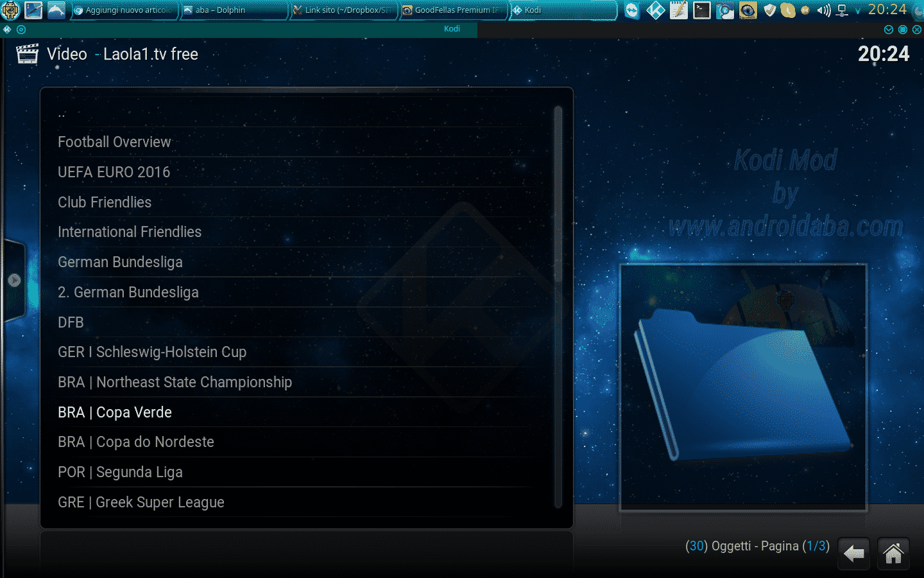The height and width of the screenshot is (578, 924).
Task: Open TeamViewer from the panel
Action: (x=632, y=10)
